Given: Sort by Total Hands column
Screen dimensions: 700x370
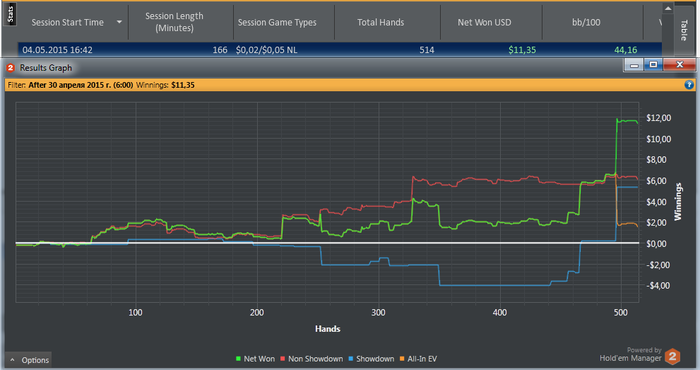Looking at the screenshot, I should click(380, 22).
